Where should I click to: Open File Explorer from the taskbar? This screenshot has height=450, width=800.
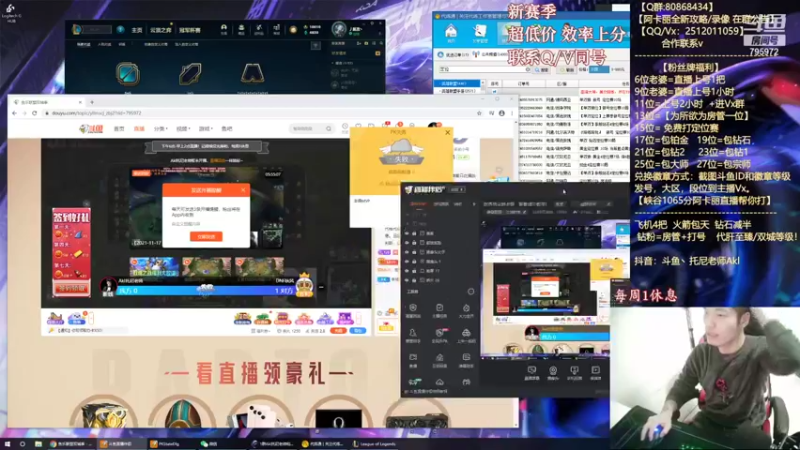pyautogui.click(x=38, y=444)
